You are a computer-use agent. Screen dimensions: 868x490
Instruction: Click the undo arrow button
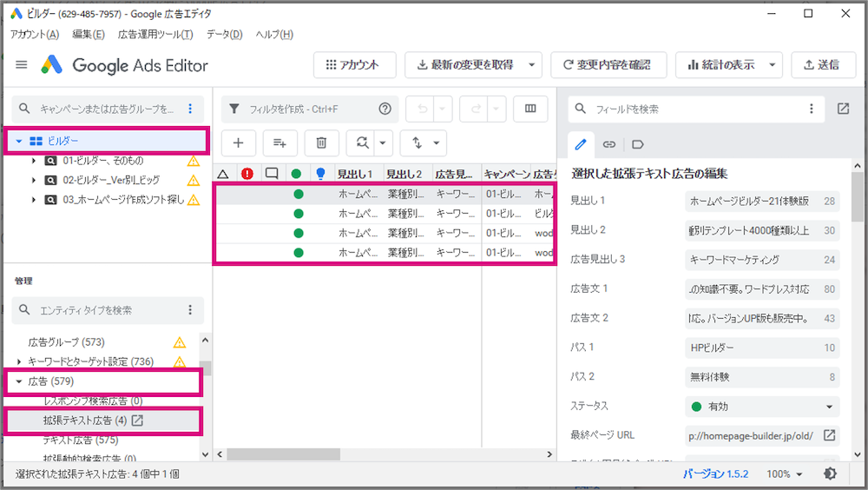point(423,109)
